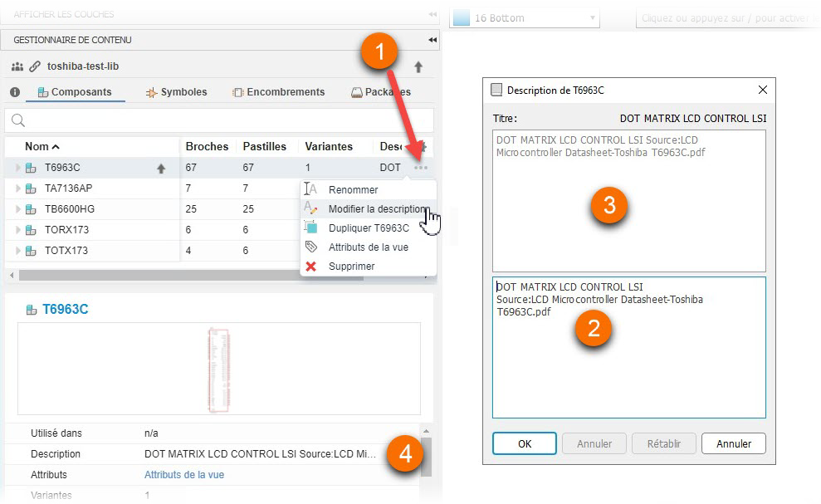Click the Annuler cancel button next to Rétablir
The image size is (821, 504).
coord(734,443)
